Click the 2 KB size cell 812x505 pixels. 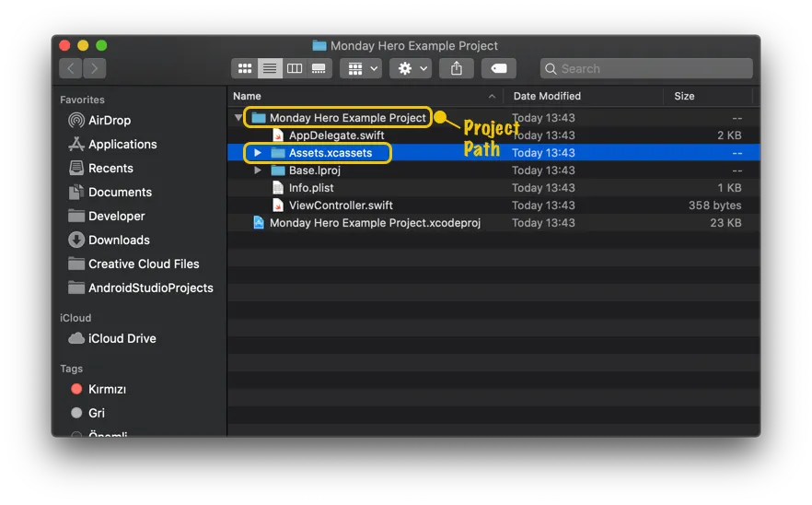click(729, 135)
